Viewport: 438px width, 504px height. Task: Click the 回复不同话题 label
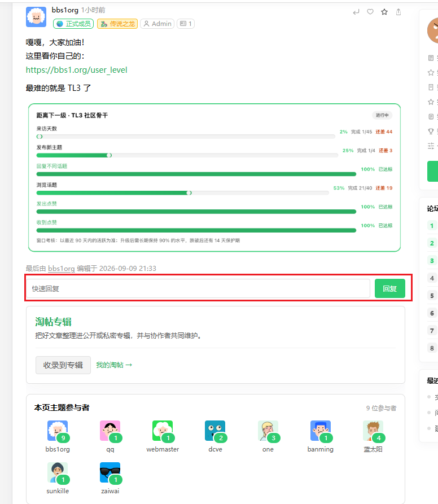pyautogui.click(x=52, y=166)
